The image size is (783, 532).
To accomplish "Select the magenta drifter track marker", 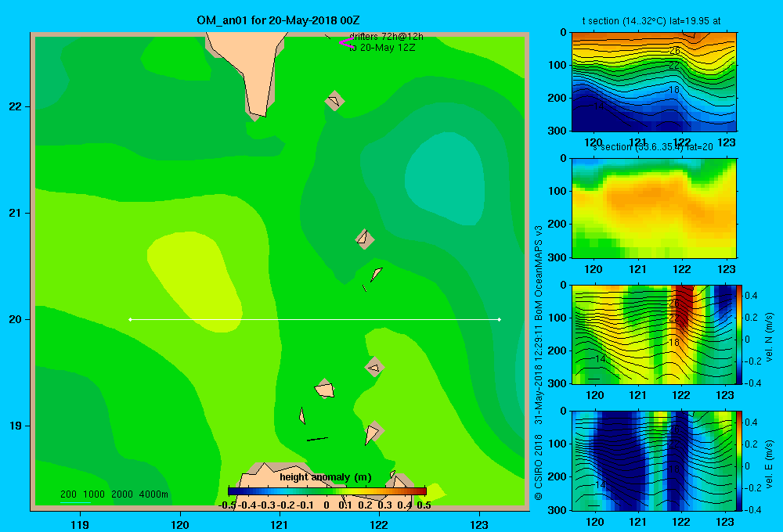I will (x=345, y=43).
